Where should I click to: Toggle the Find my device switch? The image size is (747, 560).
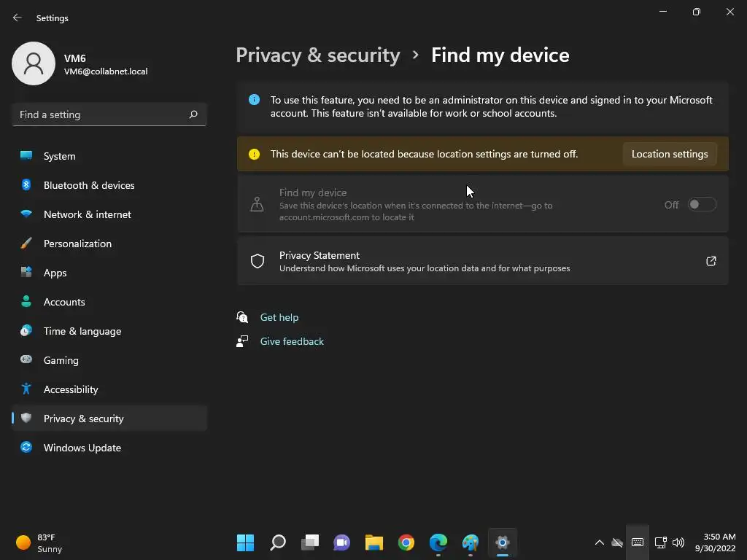[x=703, y=205]
